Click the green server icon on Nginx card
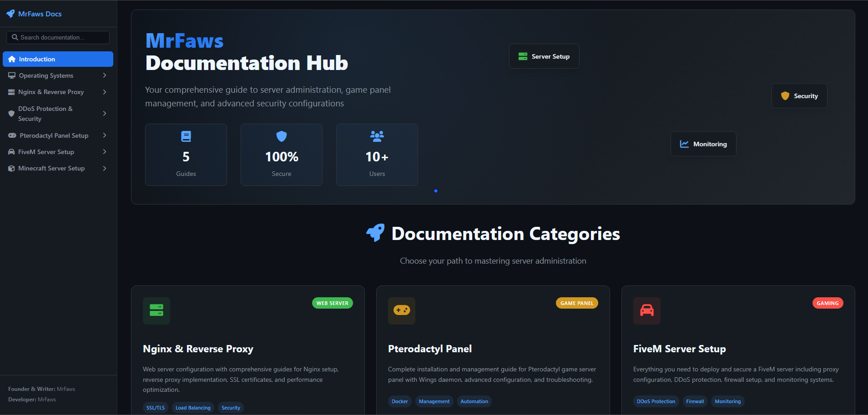Image resolution: width=868 pixels, height=415 pixels. click(156, 310)
